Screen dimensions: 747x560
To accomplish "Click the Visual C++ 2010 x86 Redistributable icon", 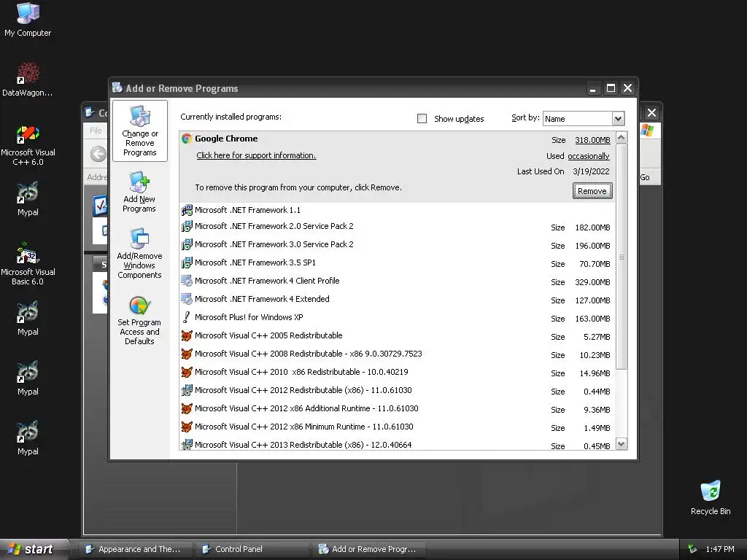I will click(x=187, y=372).
